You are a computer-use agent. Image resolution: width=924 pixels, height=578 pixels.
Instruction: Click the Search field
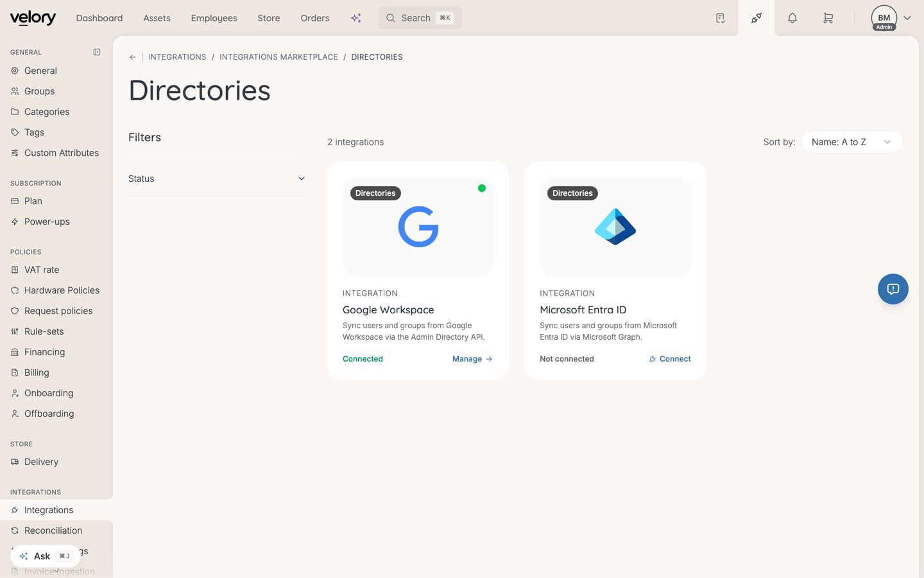[x=420, y=18]
